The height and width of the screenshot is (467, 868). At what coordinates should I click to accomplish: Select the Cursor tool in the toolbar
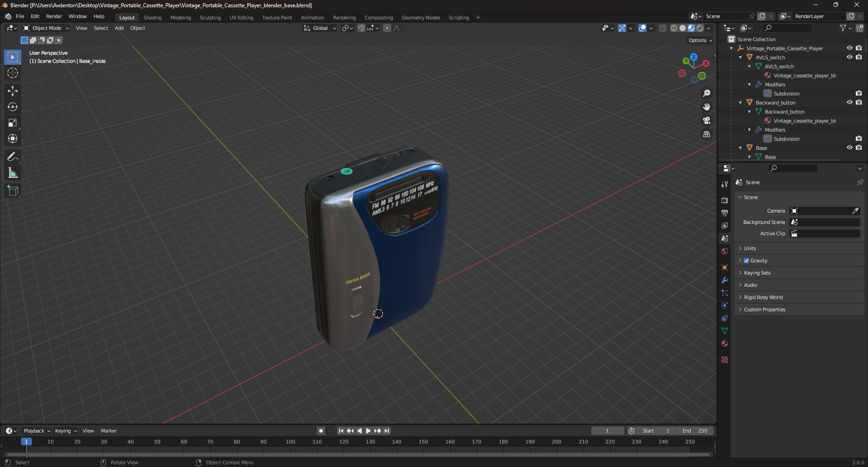click(13, 73)
